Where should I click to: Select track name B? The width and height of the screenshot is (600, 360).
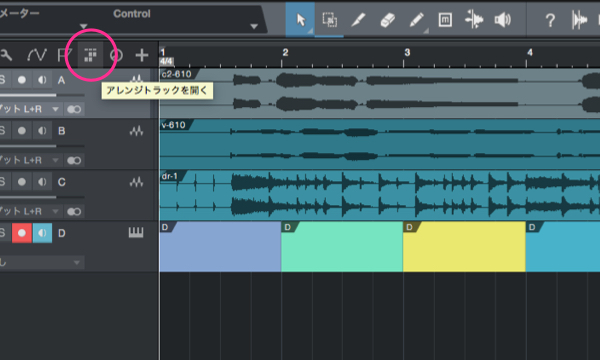[x=62, y=131]
